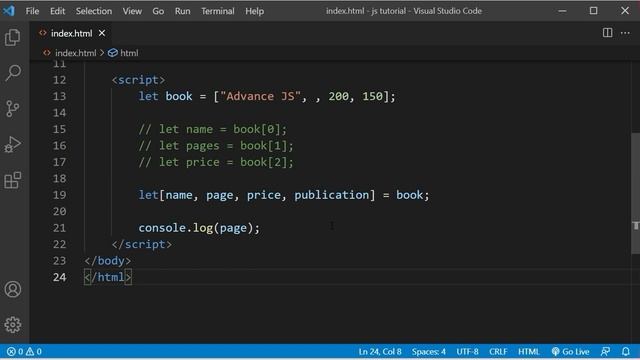Start Go Live server from status bar
The height and width of the screenshot is (360, 640).
coord(570,351)
